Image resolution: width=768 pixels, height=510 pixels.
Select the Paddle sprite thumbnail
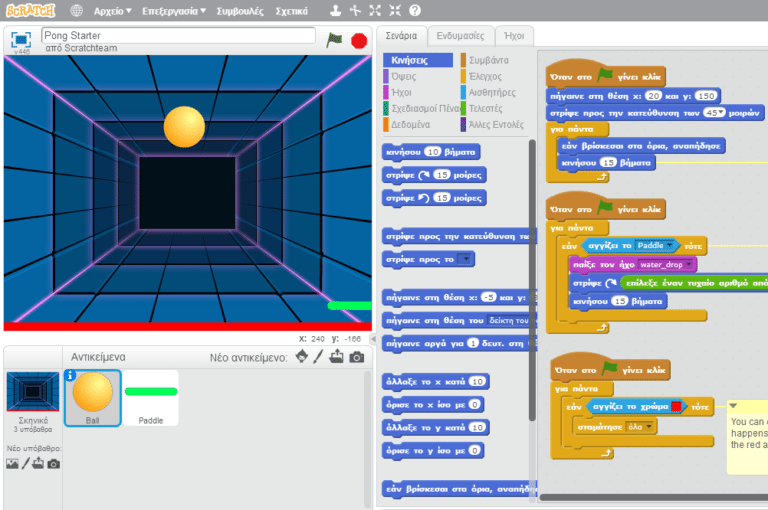click(151, 398)
